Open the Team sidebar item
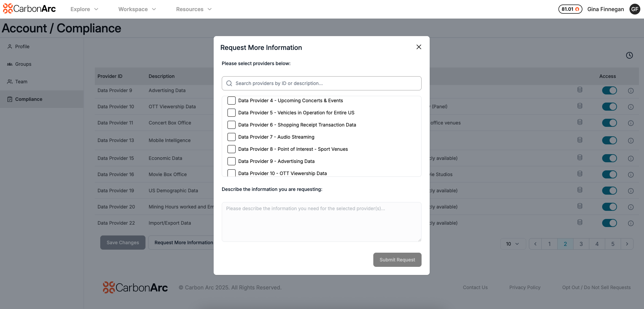This screenshot has width=644, height=309. tap(21, 82)
